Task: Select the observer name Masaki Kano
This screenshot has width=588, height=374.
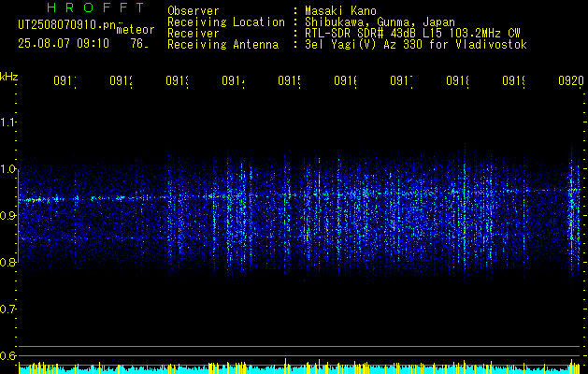Action: tap(340, 10)
